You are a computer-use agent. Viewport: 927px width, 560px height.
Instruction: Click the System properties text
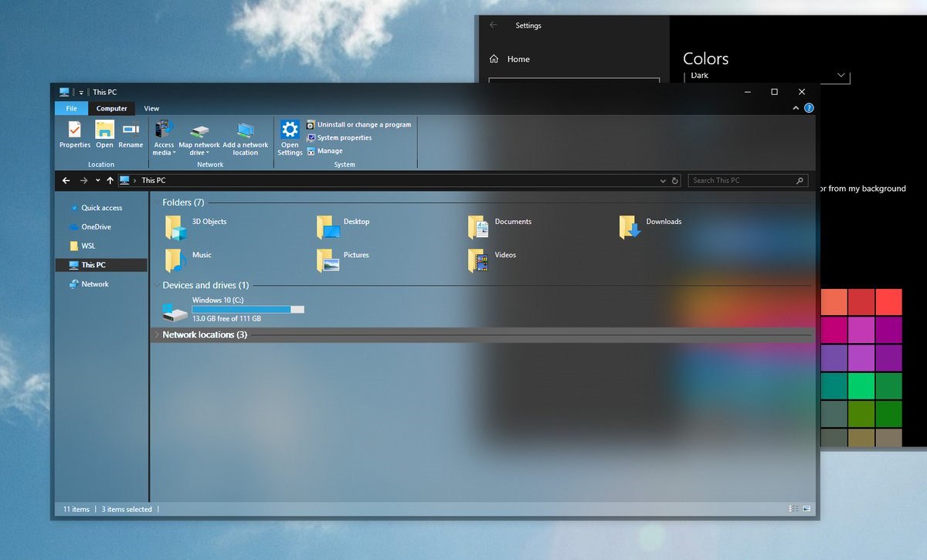(345, 137)
